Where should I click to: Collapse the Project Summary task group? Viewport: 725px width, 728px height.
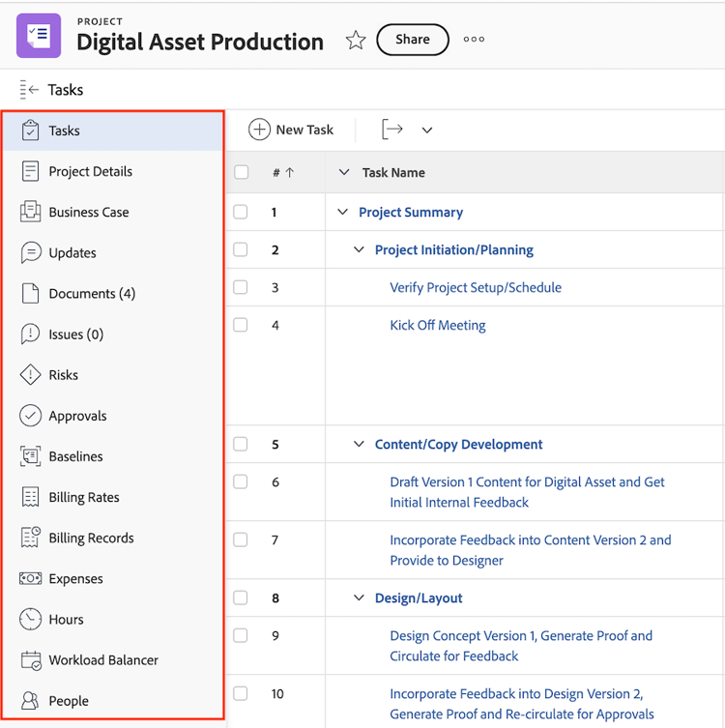[343, 213]
